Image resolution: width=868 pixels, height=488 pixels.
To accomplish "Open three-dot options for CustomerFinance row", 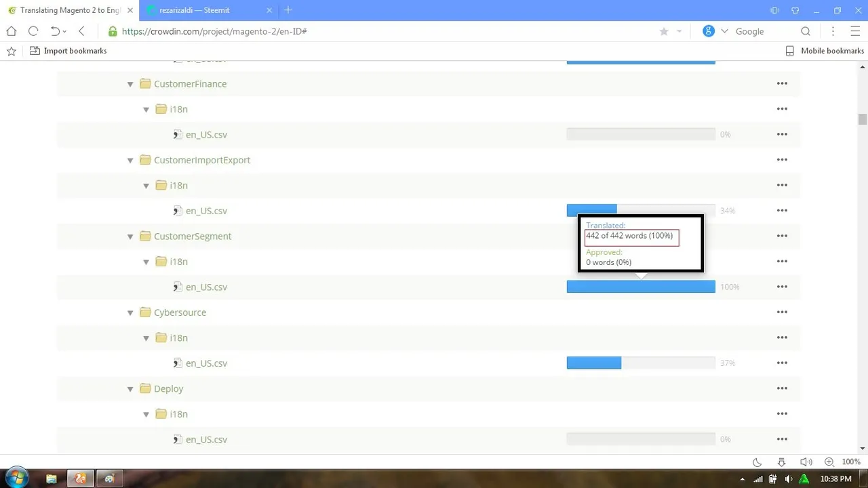I will coord(782,84).
